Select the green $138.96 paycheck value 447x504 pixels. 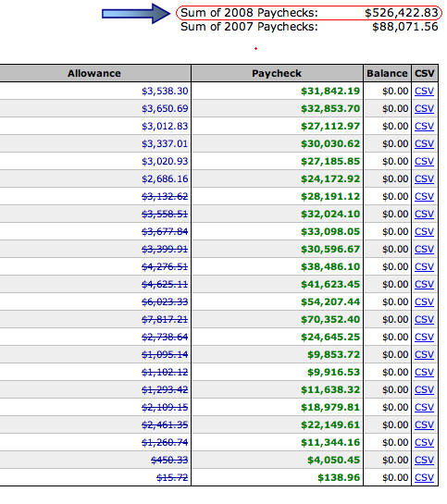pyautogui.click(x=339, y=477)
